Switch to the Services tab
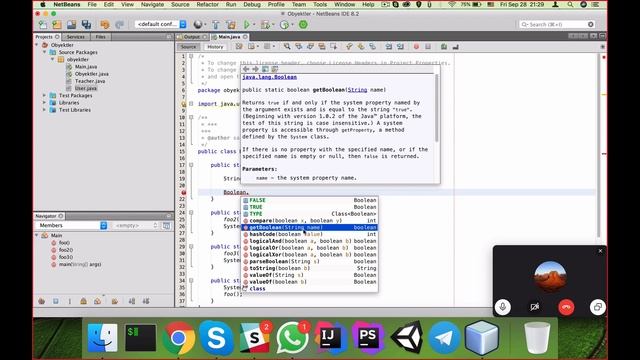Viewport: 640px width, 360px height. pyautogui.click(x=76, y=37)
